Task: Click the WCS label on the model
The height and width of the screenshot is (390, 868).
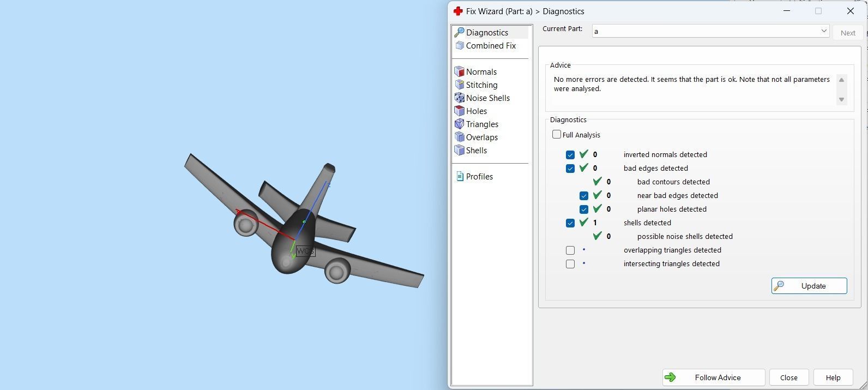Action: point(305,251)
